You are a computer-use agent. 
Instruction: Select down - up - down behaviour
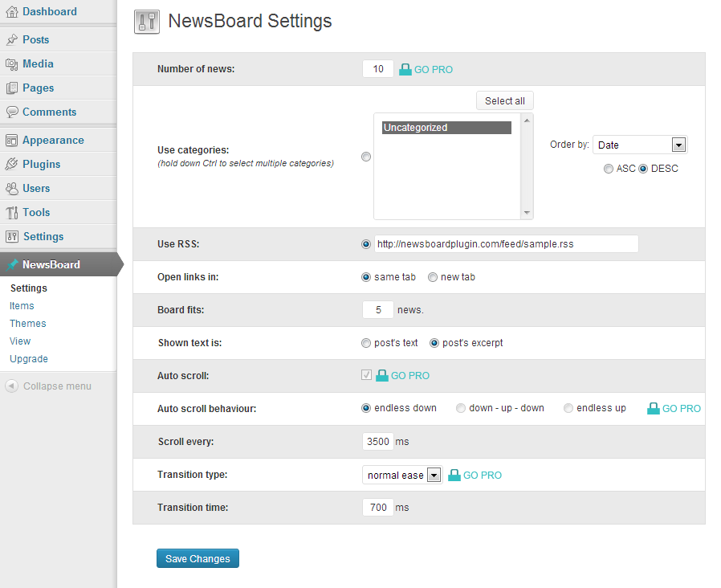tap(461, 408)
